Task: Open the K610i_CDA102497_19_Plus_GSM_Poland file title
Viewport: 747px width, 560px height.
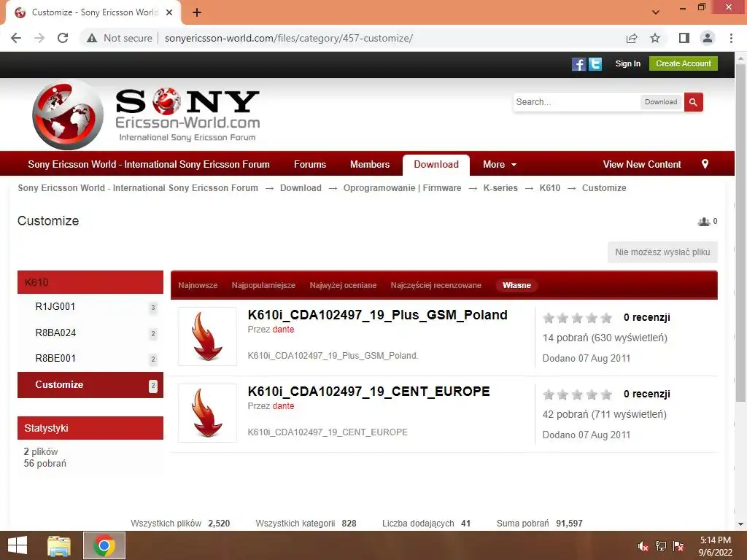Action: click(x=377, y=315)
